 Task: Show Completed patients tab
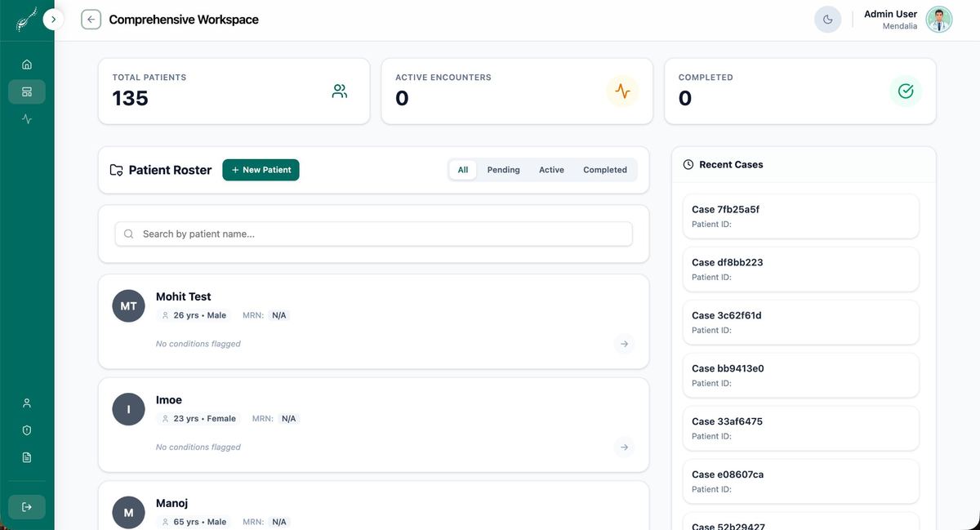[x=604, y=170]
